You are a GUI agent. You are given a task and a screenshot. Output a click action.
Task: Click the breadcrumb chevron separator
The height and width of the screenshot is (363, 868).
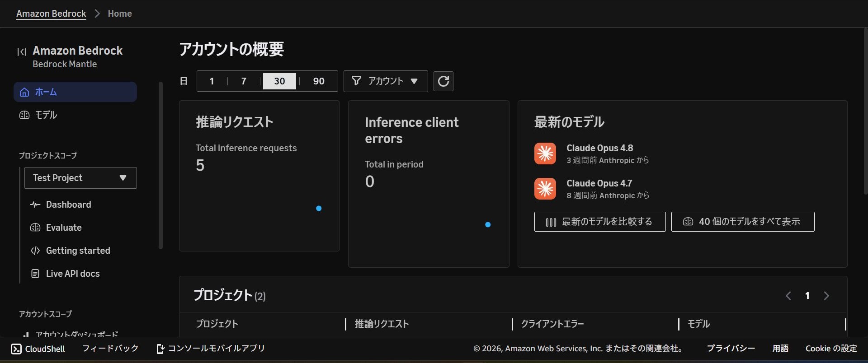[x=97, y=14]
